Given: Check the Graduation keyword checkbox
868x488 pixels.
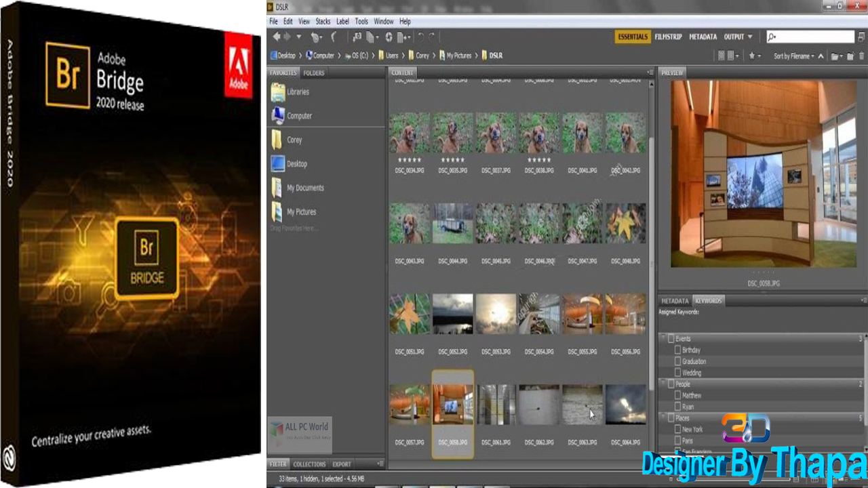Looking at the screenshot, I should tap(677, 361).
